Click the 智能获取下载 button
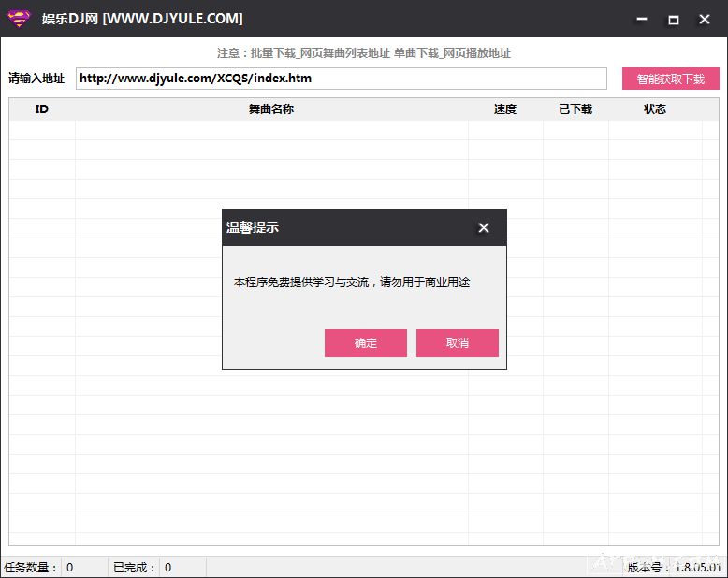728x578 pixels. click(x=670, y=79)
